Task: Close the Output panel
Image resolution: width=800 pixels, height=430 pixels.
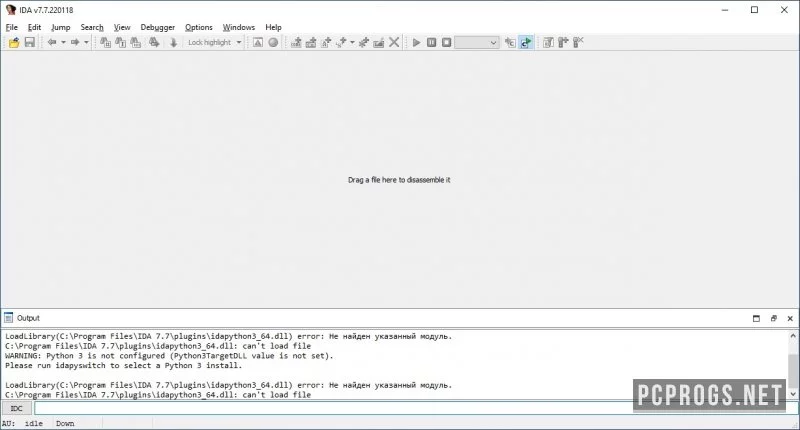Action: [790, 318]
